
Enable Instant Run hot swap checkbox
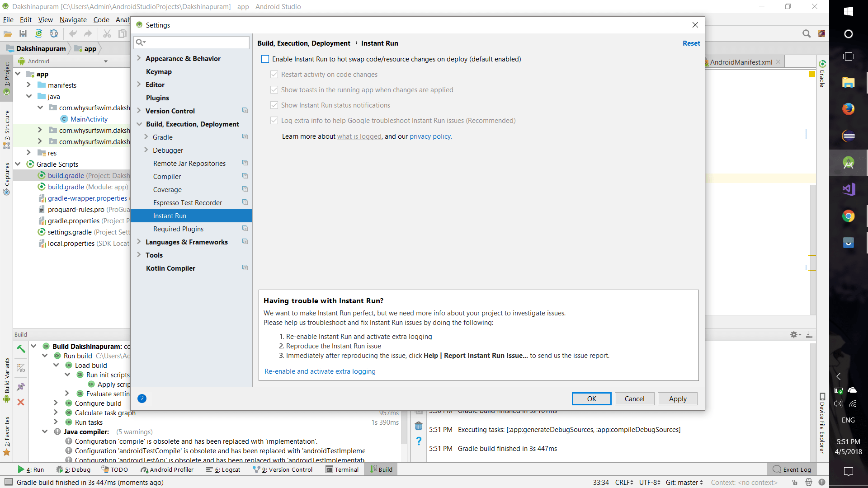pyautogui.click(x=265, y=59)
